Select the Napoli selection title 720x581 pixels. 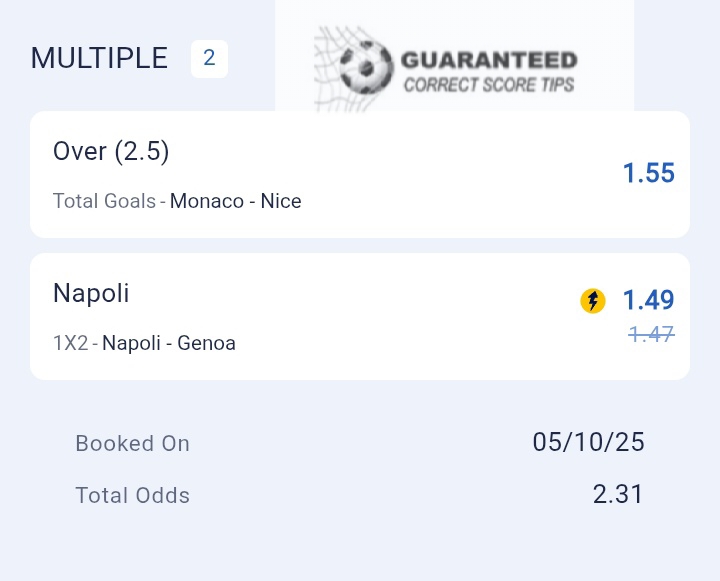click(91, 293)
